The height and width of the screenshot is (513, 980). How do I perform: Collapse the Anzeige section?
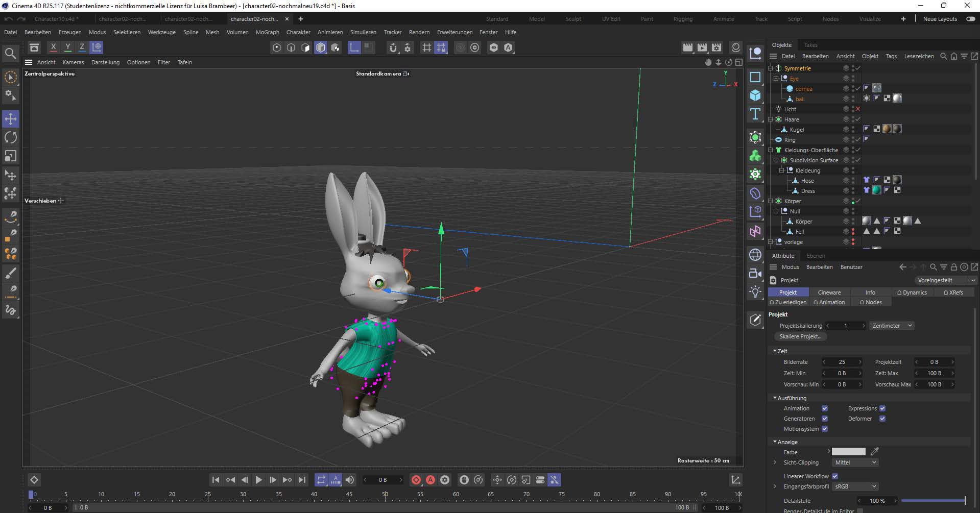[775, 442]
